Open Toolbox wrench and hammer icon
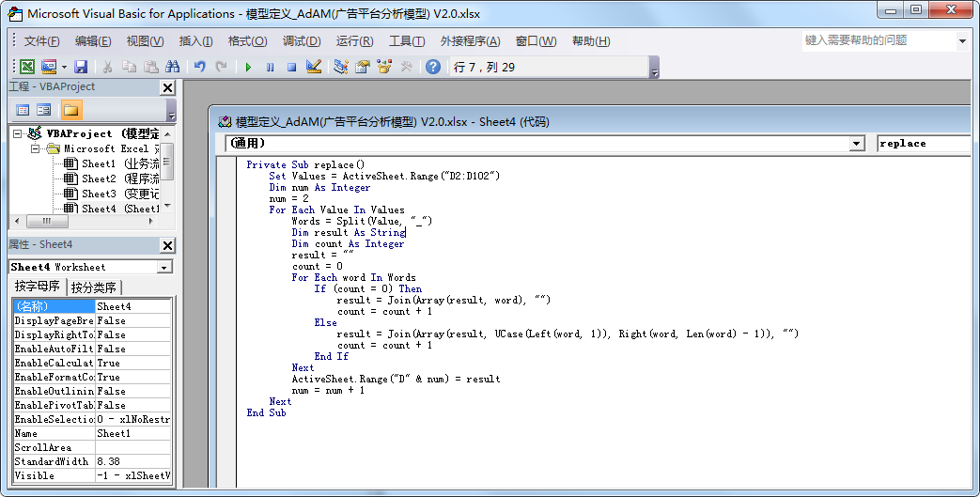The height and width of the screenshot is (497, 980). [x=406, y=67]
